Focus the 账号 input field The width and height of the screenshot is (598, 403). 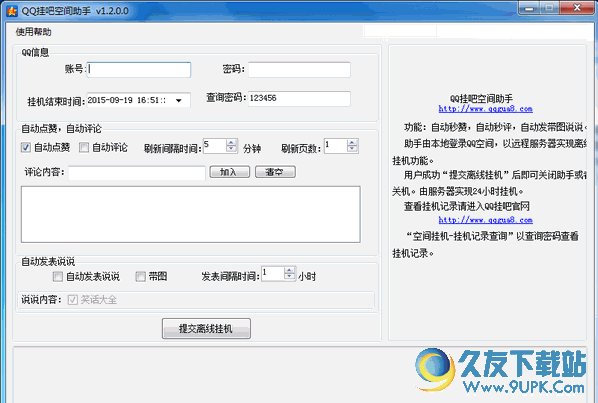[x=139, y=70]
